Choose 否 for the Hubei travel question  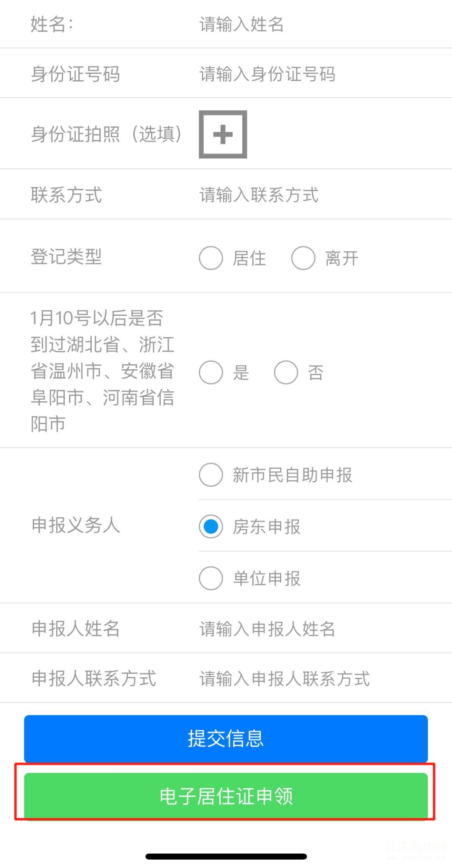[x=287, y=372]
